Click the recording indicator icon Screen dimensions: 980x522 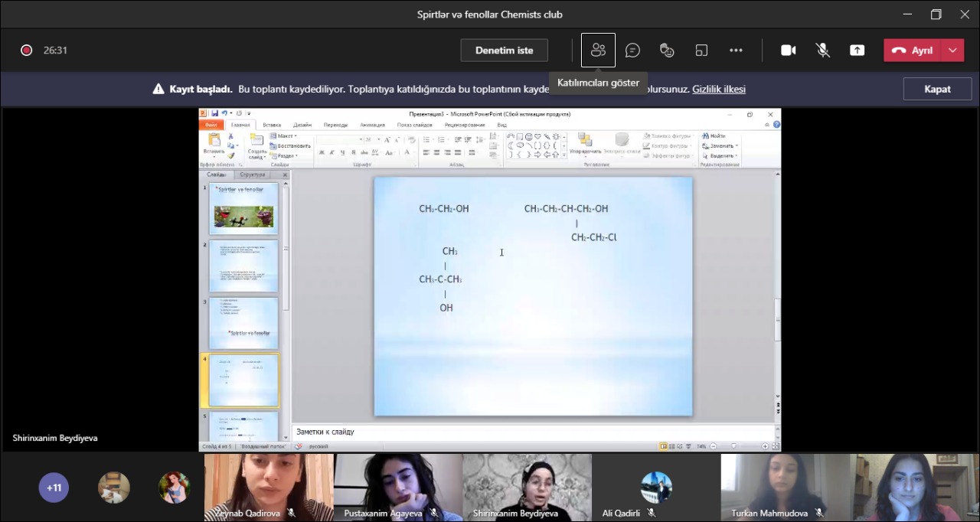coord(27,51)
